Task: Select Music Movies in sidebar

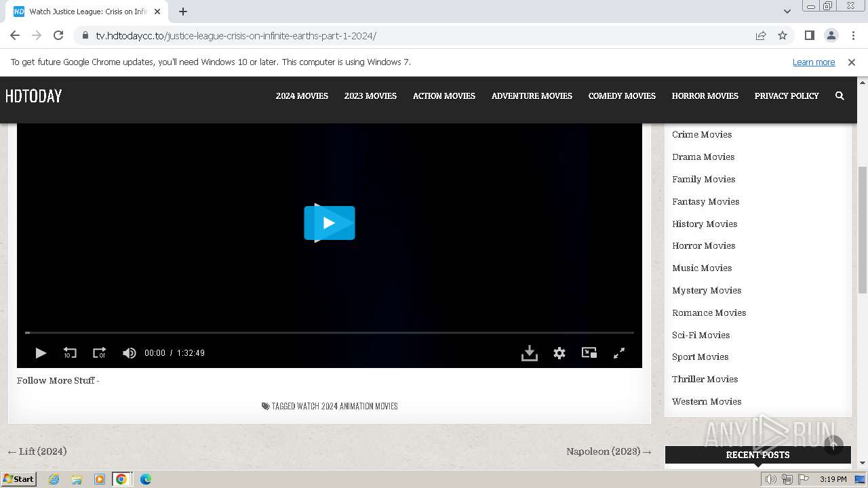Action: click(702, 268)
